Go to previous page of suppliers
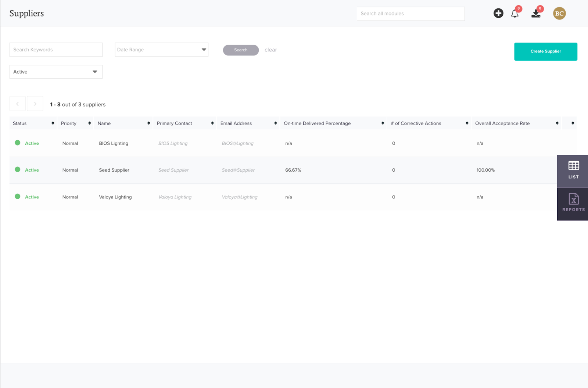Viewport: 588px width, 388px height. (17, 104)
